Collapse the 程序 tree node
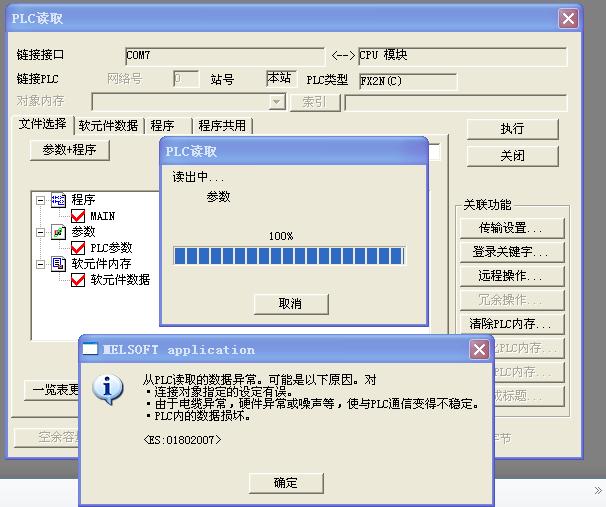The height and width of the screenshot is (507, 606). click(41, 200)
